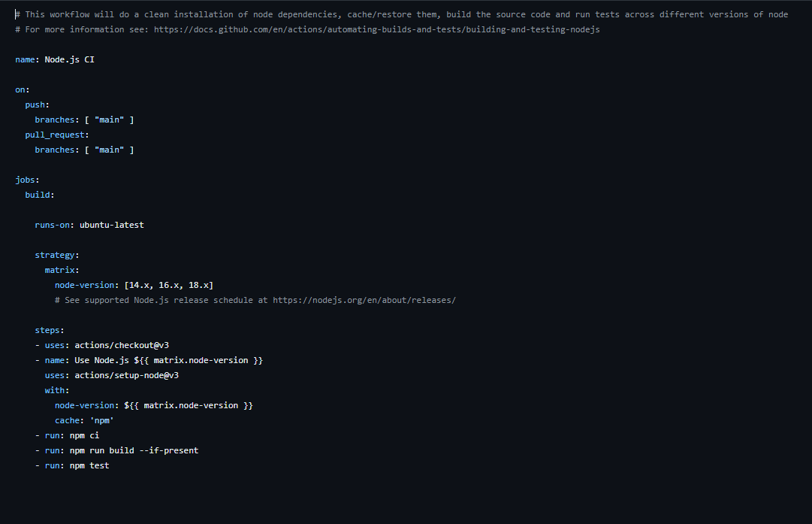Click the 'on:' key
The height and width of the screenshot is (524, 812).
(23, 89)
